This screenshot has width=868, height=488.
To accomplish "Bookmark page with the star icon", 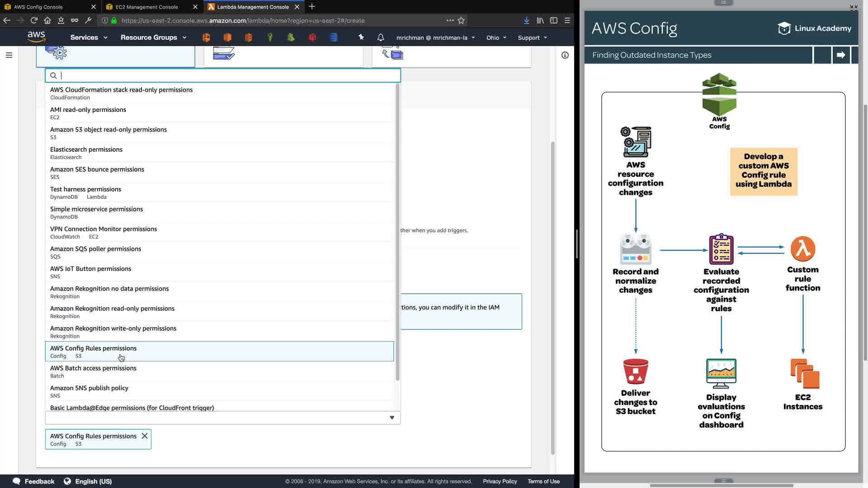I will (461, 20).
